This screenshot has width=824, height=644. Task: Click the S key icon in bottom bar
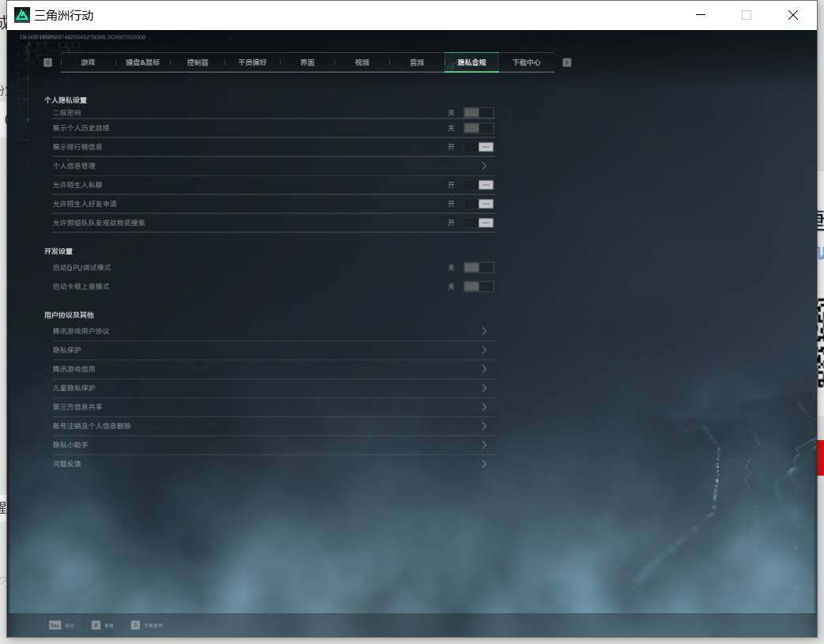pos(135,624)
